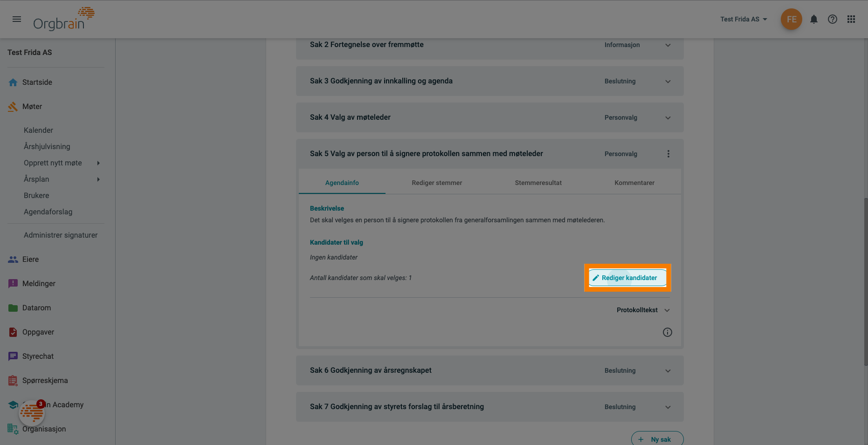
Task: Open Årshjulvisning
Action: click(x=47, y=146)
